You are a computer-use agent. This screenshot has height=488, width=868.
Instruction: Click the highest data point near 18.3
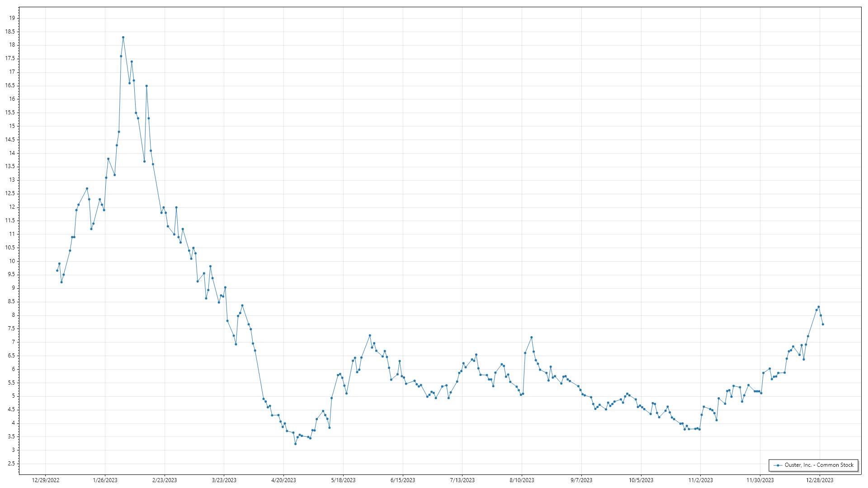123,38
